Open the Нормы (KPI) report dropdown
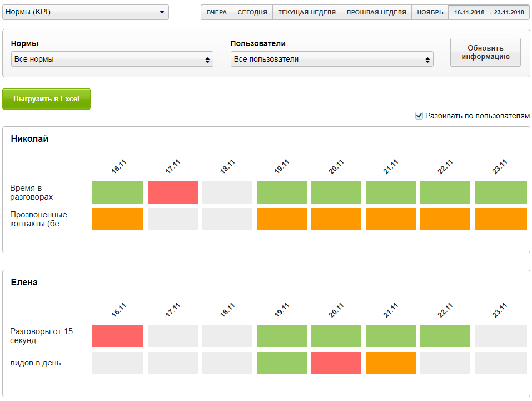532x401 pixels. click(x=85, y=12)
